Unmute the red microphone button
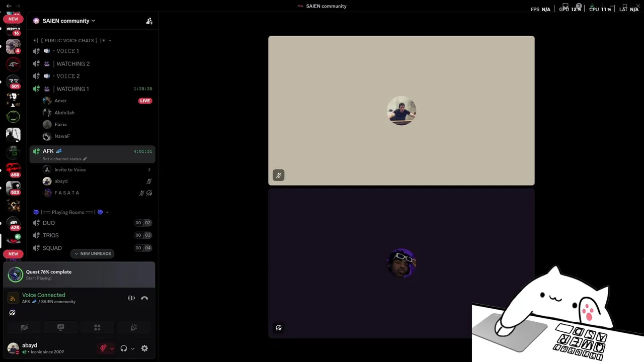Image resolution: width=644 pixels, height=362 pixels. tap(103, 348)
